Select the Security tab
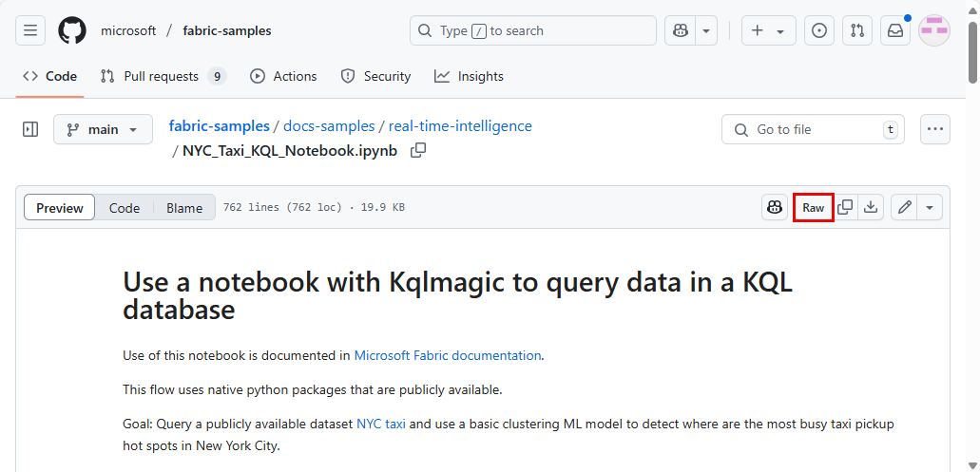This screenshot has width=980, height=472. click(375, 76)
